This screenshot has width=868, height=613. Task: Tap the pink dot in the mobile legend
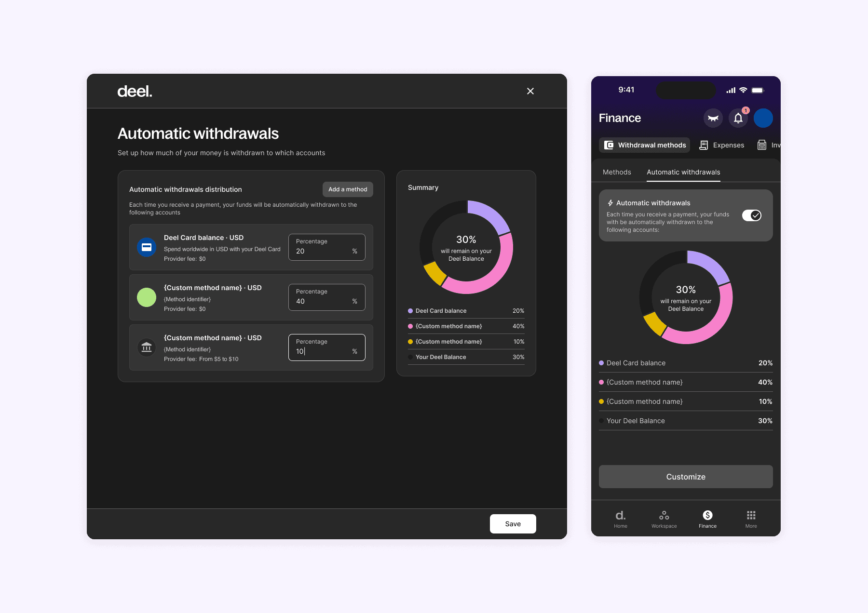pos(601,382)
